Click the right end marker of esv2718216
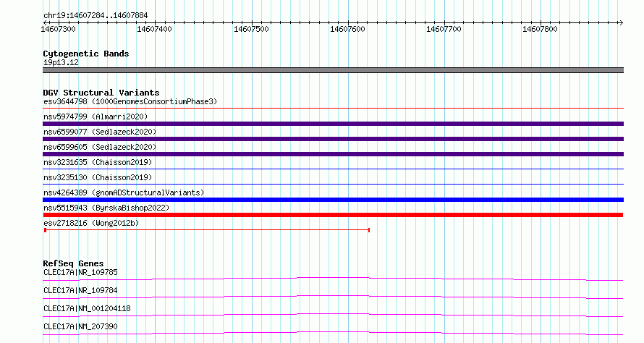This screenshot has height=343, width=644. coord(369,230)
